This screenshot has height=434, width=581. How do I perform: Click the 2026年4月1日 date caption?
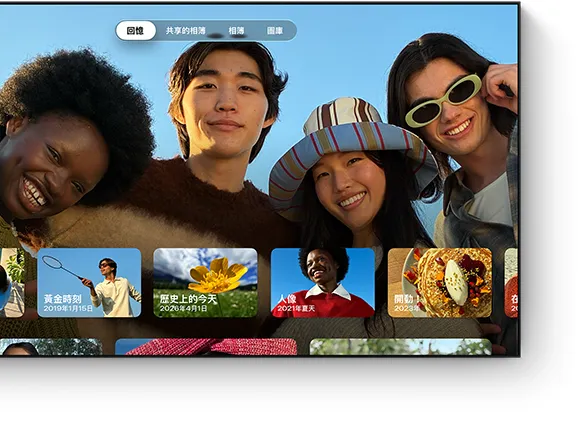183,308
